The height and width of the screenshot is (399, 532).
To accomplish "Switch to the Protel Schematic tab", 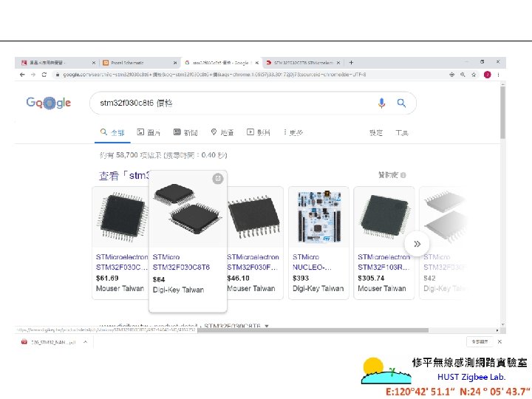I will (x=137, y=63).
